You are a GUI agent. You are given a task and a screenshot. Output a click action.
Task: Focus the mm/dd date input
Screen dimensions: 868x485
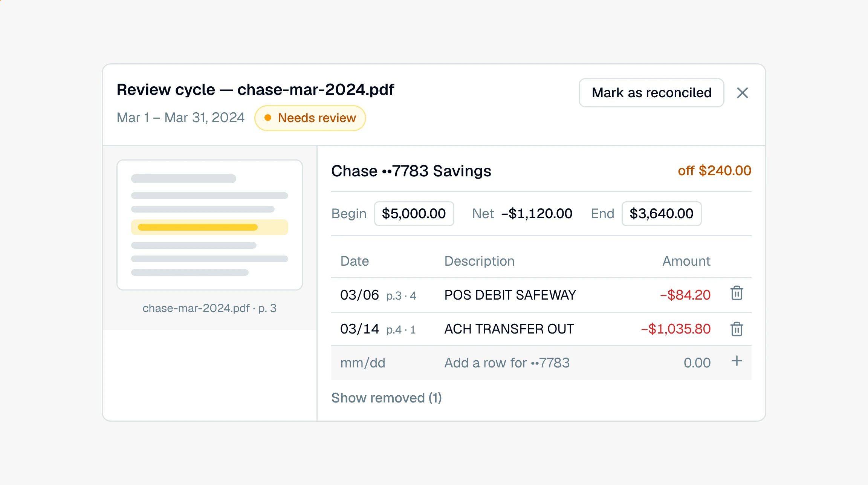coord(363,363)
